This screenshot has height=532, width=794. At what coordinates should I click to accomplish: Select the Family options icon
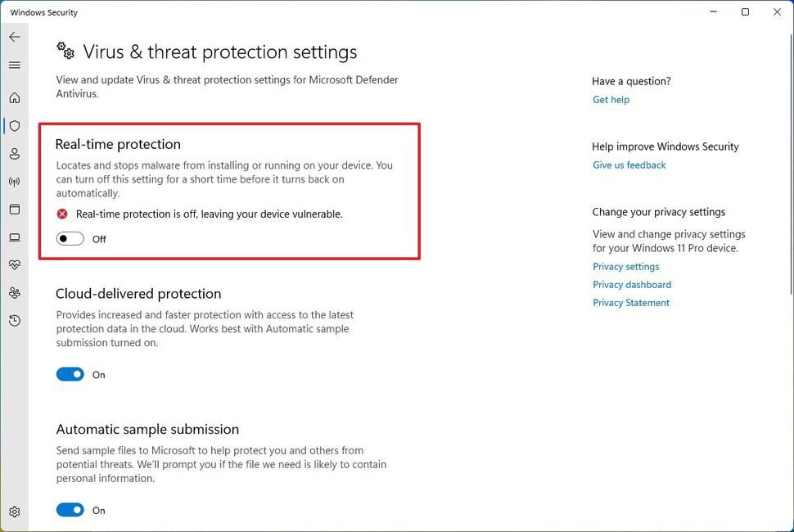tap(15, 292)
